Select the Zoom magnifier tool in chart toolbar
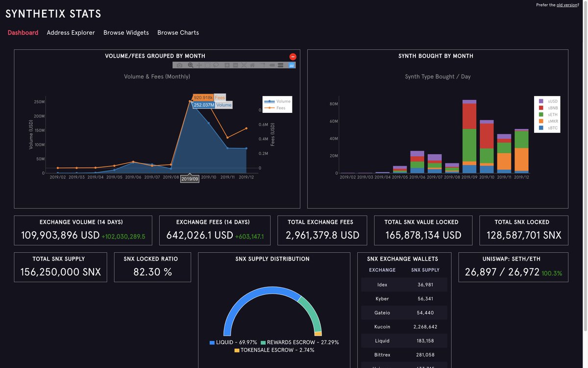The height and width of the screenshot is (368, 588). coord(191,65)
